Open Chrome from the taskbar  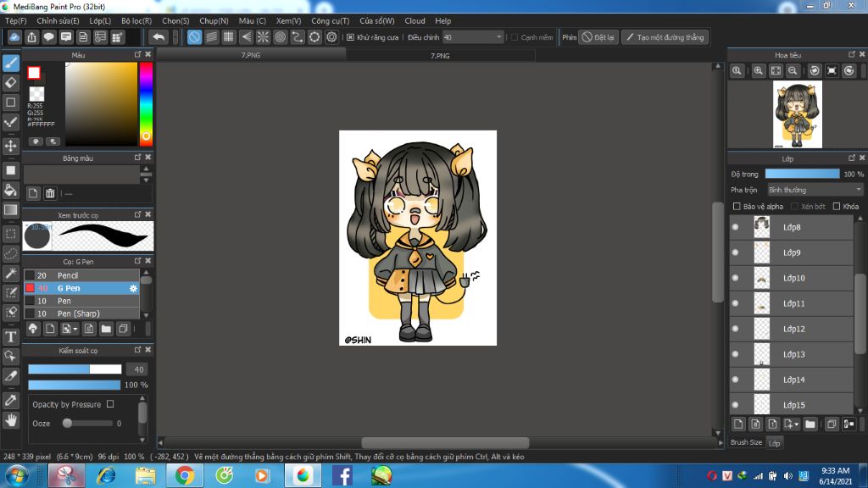184,475
